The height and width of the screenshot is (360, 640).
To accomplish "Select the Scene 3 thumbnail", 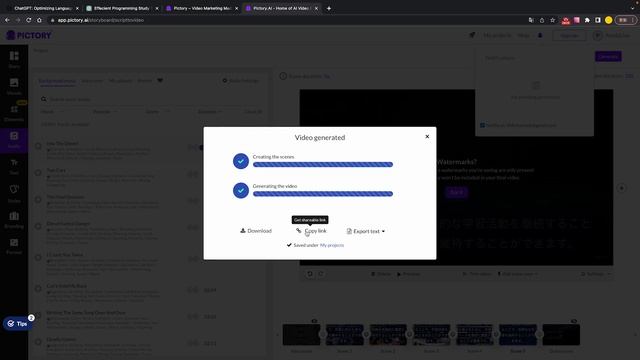I will (431, 335).
